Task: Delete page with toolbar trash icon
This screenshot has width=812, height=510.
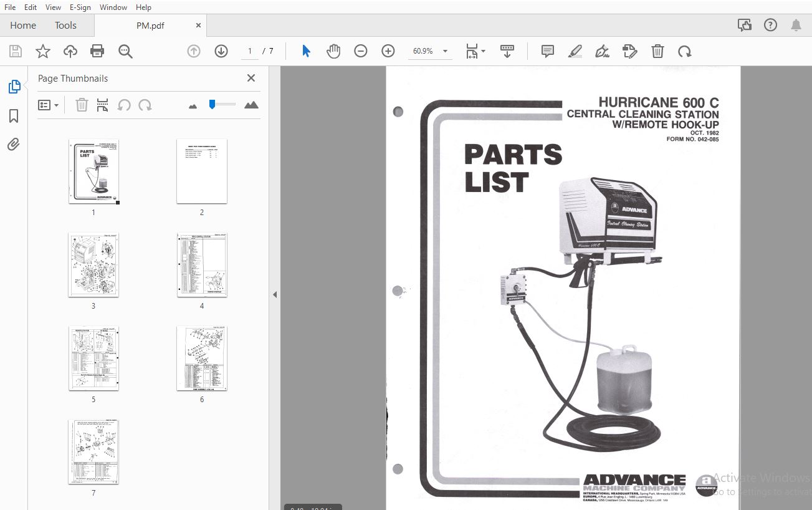Action: [657, 51]
